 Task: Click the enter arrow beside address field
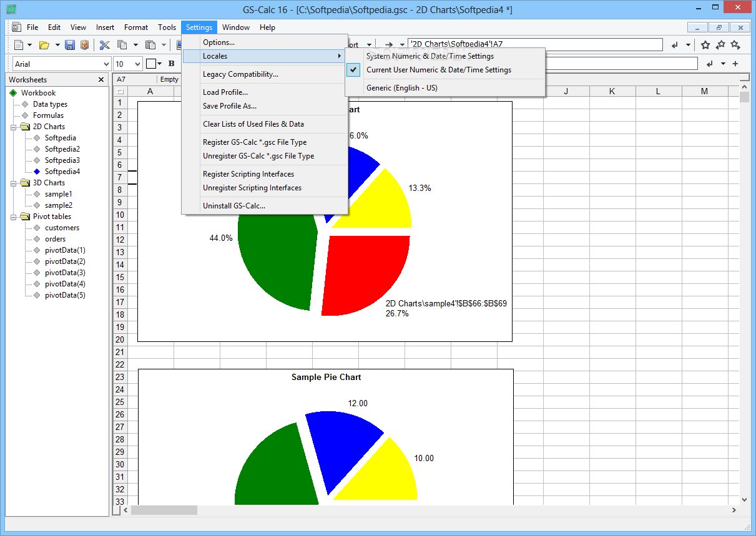(x=674, y=45)
